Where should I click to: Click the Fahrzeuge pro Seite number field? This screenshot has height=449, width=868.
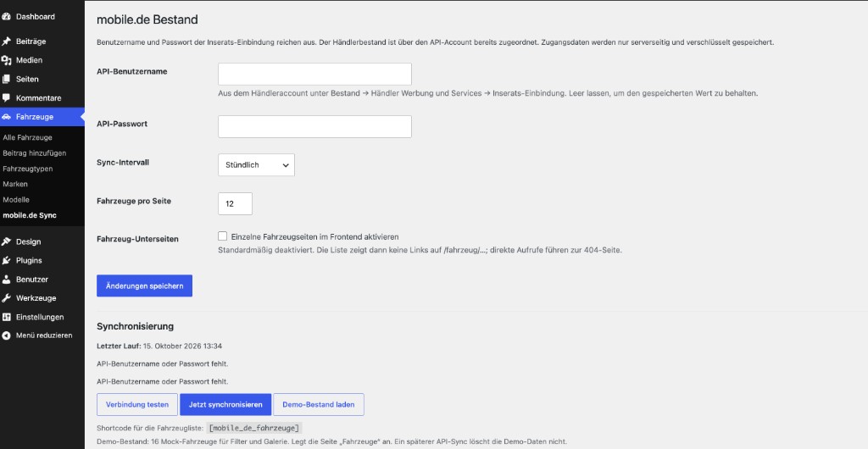(x=236, y=203)
